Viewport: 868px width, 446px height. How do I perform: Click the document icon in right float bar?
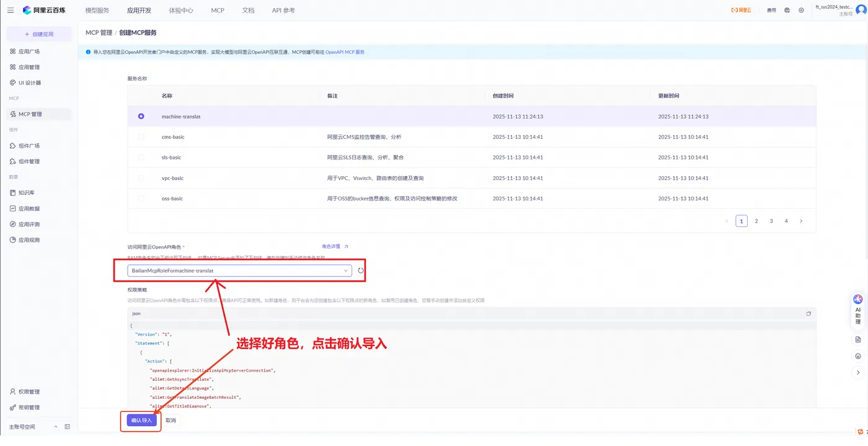point(858,340)
